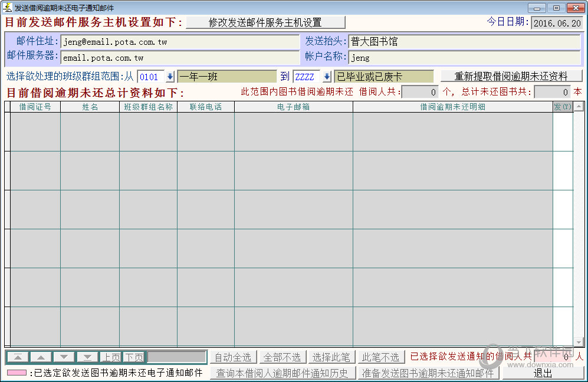The height and width of the screenshot is (382, 588).
Task: Focus the 邮件服务器 mail server field
Action: [x=180, y=57]
